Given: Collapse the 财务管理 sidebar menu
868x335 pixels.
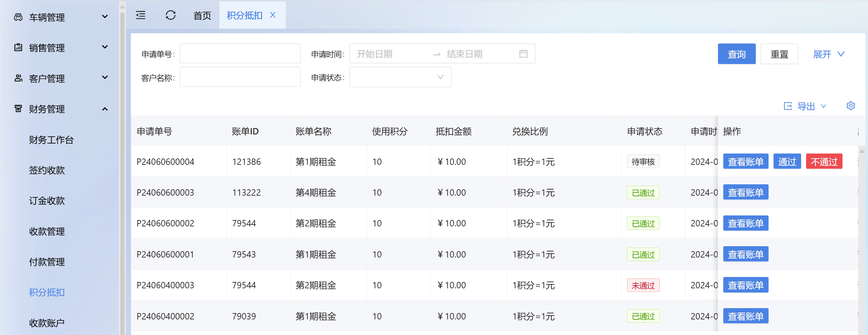Looking at the screenshot, I should pyautogui.click(x=105, y=109).
